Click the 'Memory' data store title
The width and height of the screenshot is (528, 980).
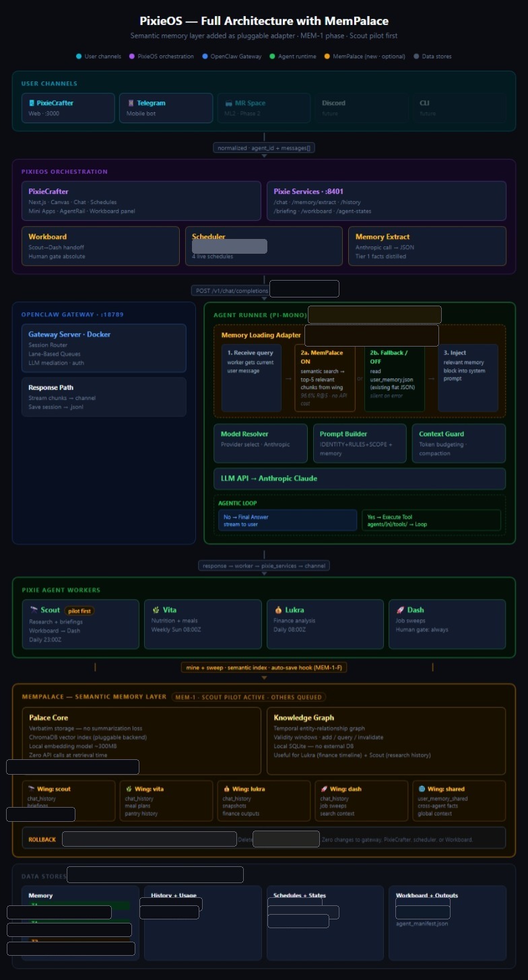[40, 895]
